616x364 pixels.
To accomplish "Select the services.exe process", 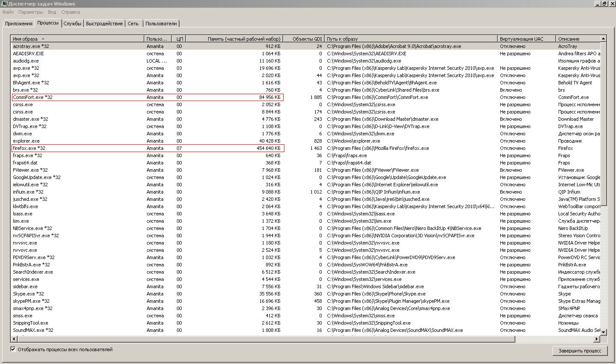I will (x=306, y=279).
